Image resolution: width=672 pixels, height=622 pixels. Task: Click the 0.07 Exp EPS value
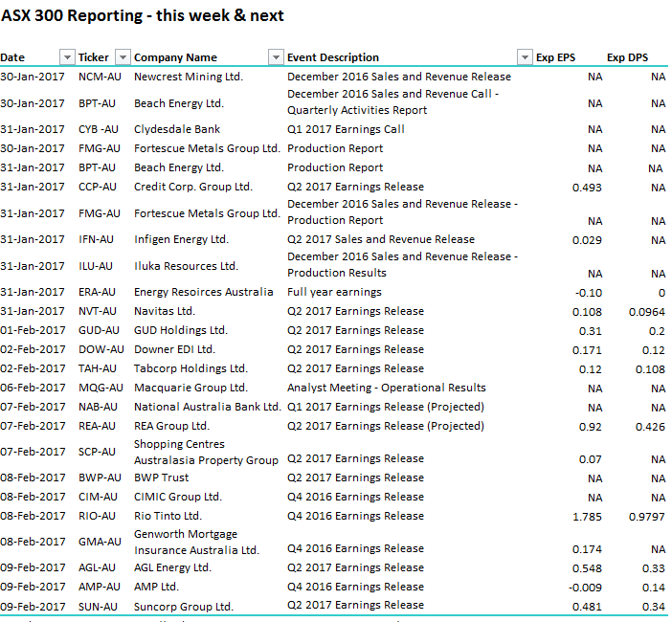tap(590, 459)
